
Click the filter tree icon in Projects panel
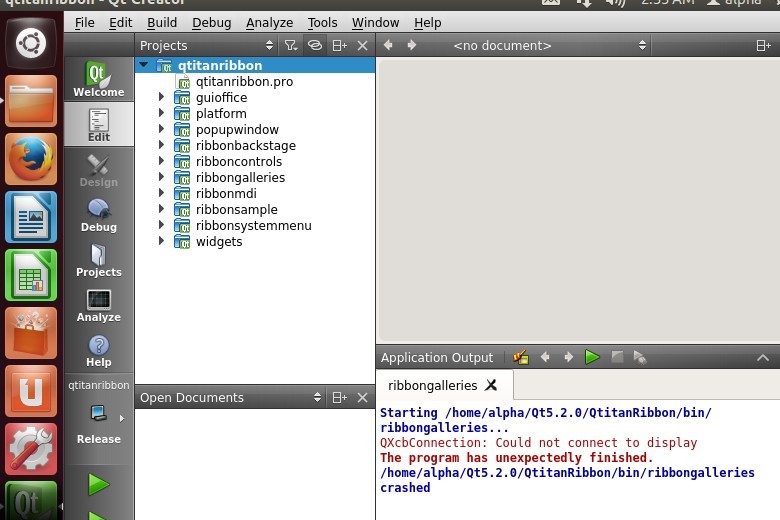click(290, 45)
